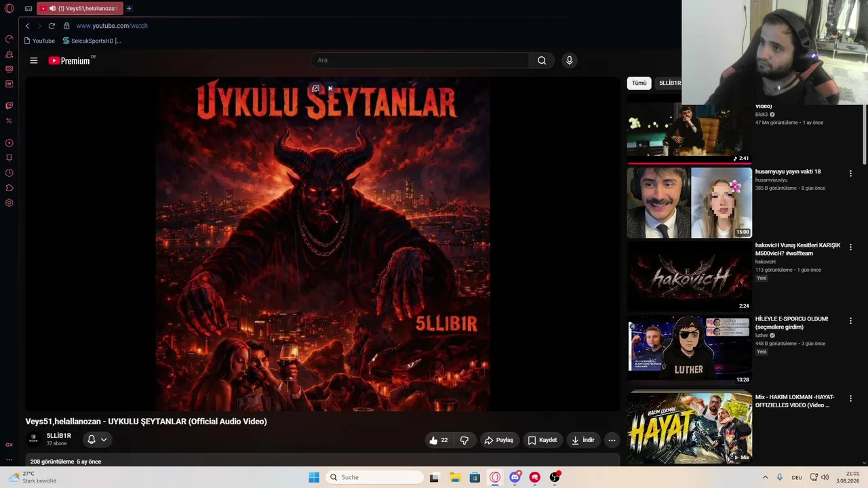This screenshot has width=868, height=488.
Task: Open a new browser tab
Action: point(129,9)
